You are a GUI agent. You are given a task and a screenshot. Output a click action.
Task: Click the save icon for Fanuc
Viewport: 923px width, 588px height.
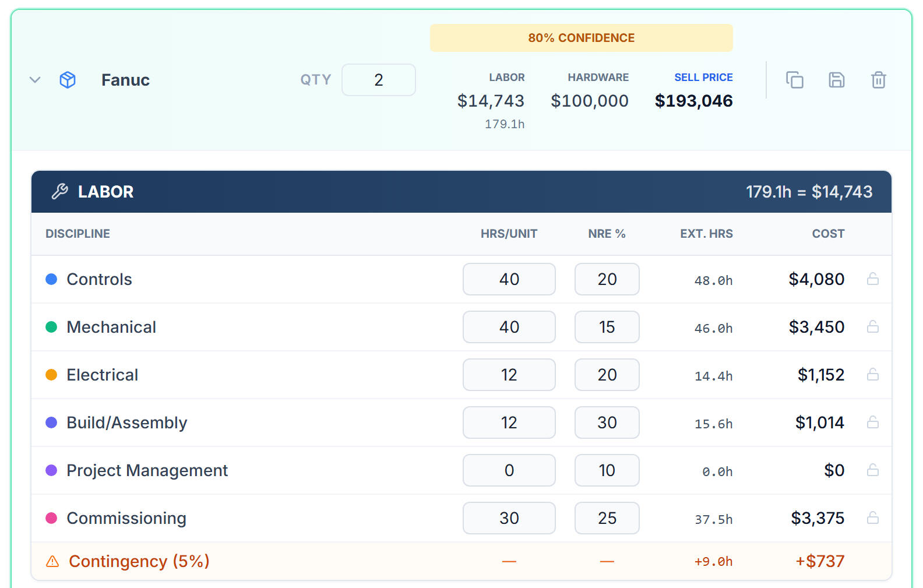click(836, 80)
